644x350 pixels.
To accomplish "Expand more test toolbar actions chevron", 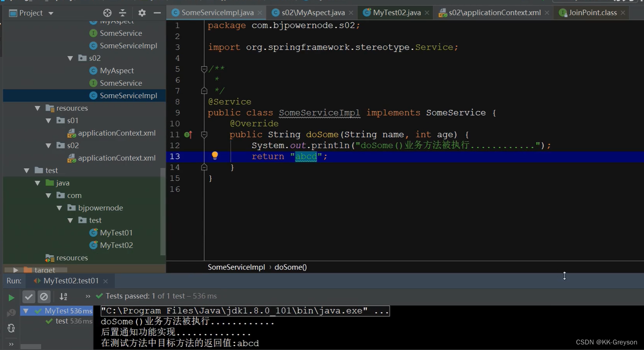I will [x=88, y=296].
